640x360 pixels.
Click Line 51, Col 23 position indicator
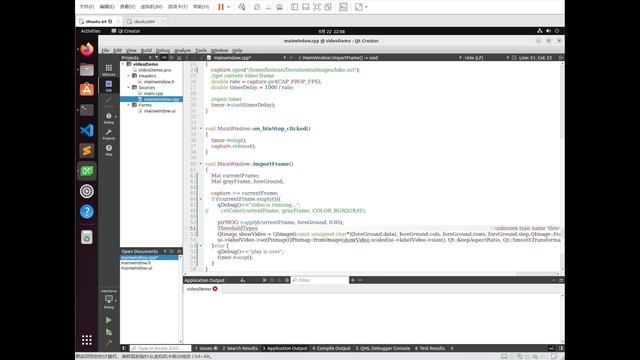[535, 58]
